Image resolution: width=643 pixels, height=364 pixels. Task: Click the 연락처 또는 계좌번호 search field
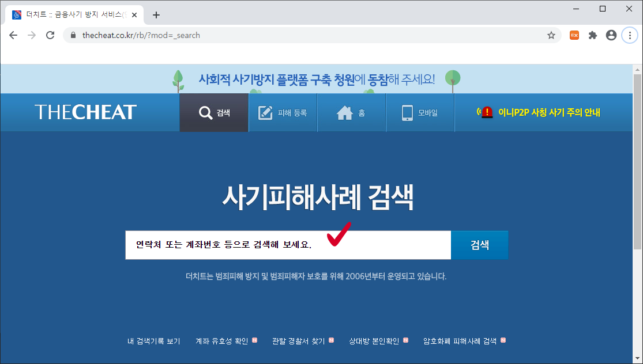(288, 245)
